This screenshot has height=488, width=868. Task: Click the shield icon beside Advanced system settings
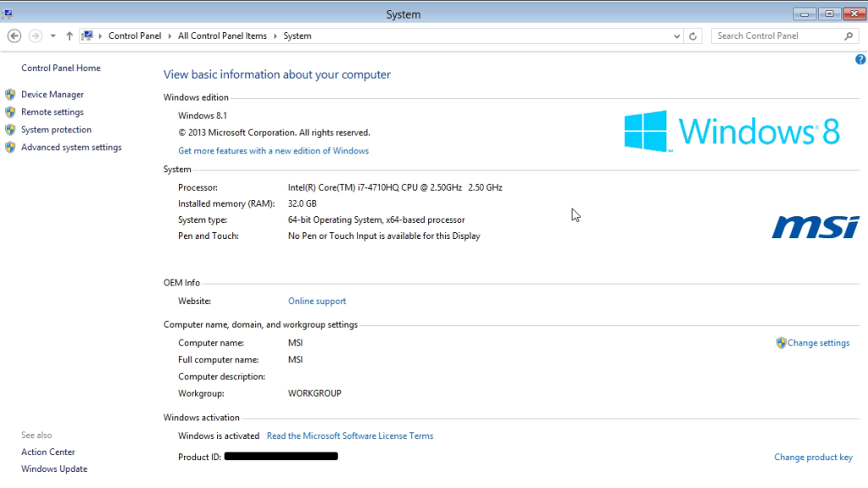(x=9, y=147)
